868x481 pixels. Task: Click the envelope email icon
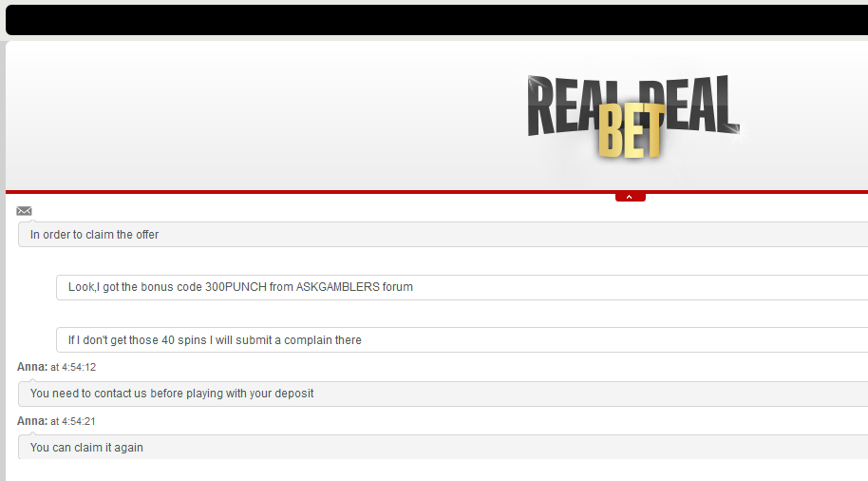click(24, 211)
